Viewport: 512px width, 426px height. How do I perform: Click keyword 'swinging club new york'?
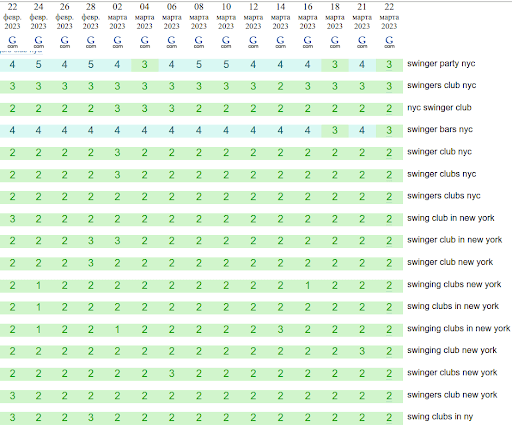coord(452,351)
